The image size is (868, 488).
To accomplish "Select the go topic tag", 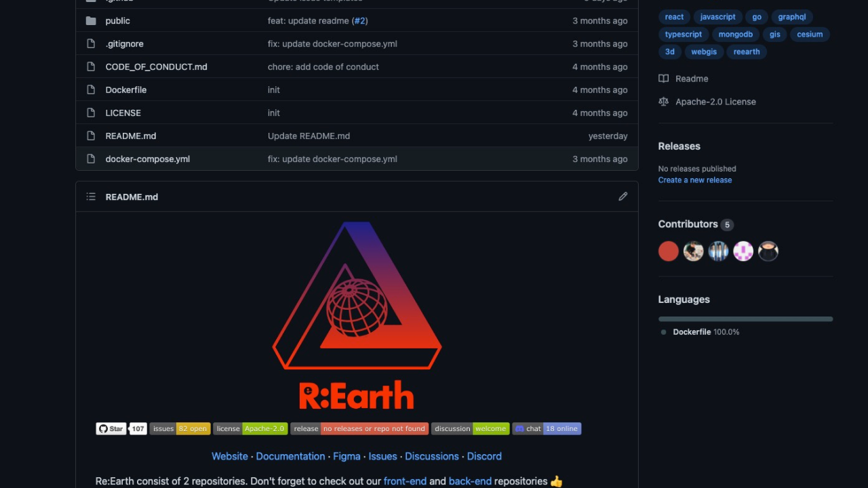I will tap(757, 17).
